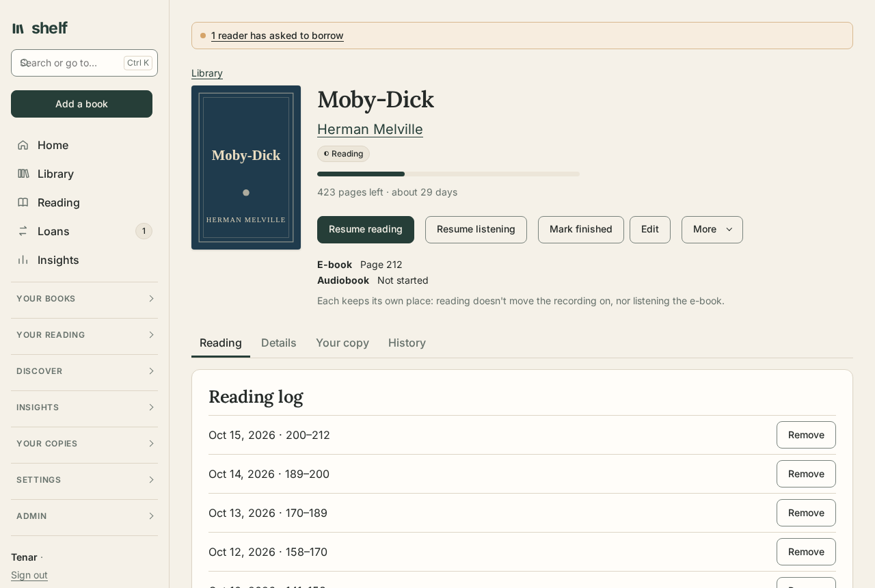
Task: Click the Resume reading button
Action: pyautogui.click(x=366, y=230)
